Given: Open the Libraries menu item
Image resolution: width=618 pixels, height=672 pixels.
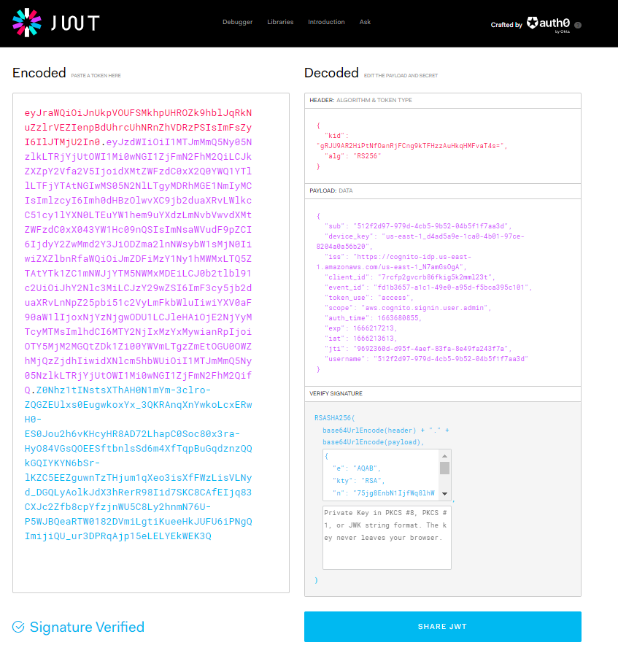Looking at the screenshot, I should [280, 22].
